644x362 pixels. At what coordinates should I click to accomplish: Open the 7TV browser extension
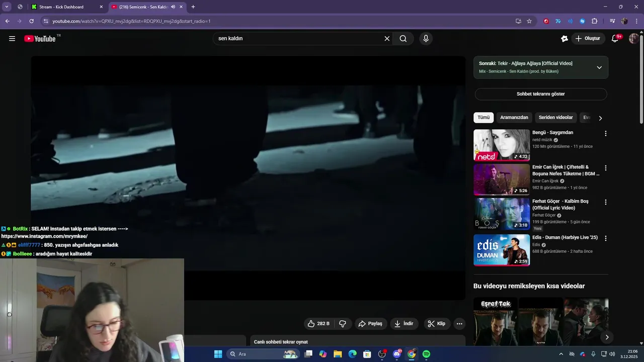[558, 21]
